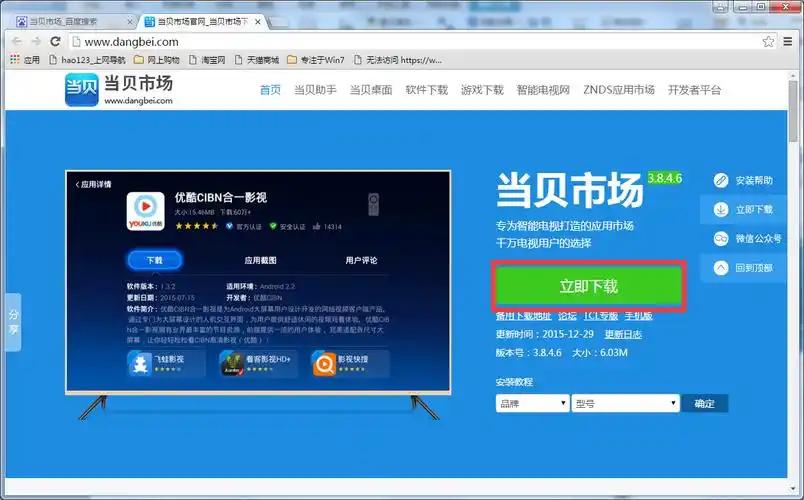Open the 当贝助手 nav item
Viewport: 804px width, 500px height.
tap(315, 90)
